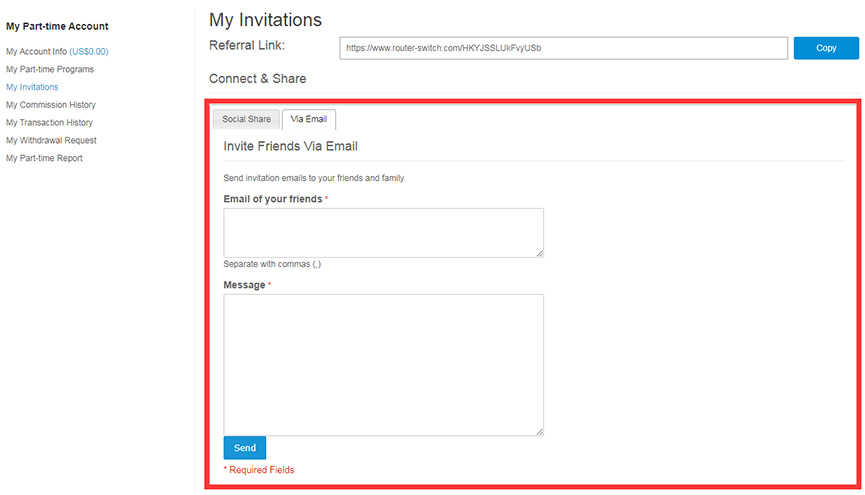This screenshot has width=865, height=495.
Task: Click the 'Message' field label
Action: click(x=244, y=285)
